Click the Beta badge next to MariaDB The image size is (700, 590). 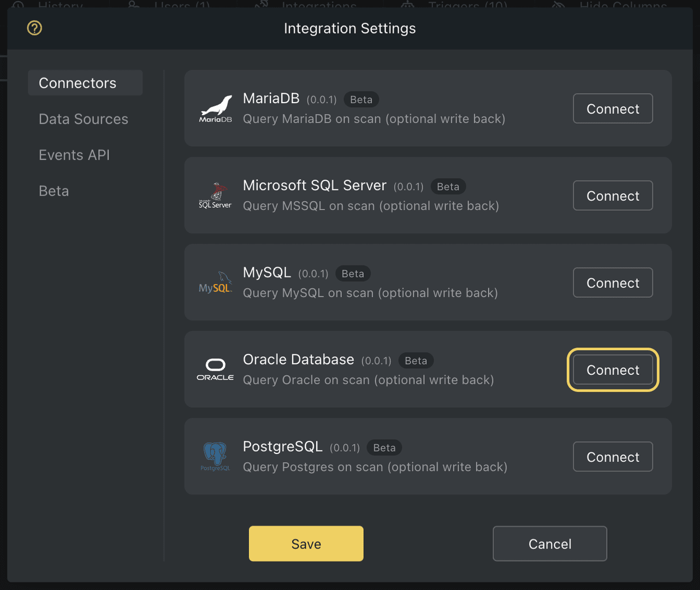coord(361,99)
